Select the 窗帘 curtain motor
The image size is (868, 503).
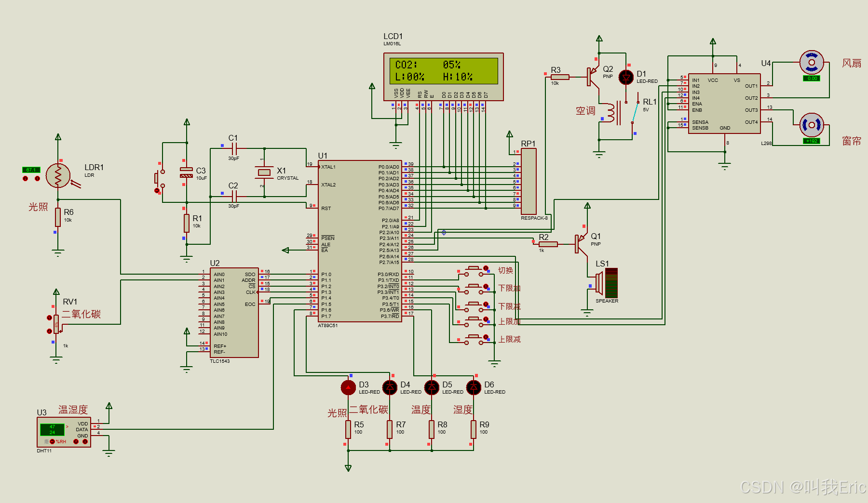[812, 125]
